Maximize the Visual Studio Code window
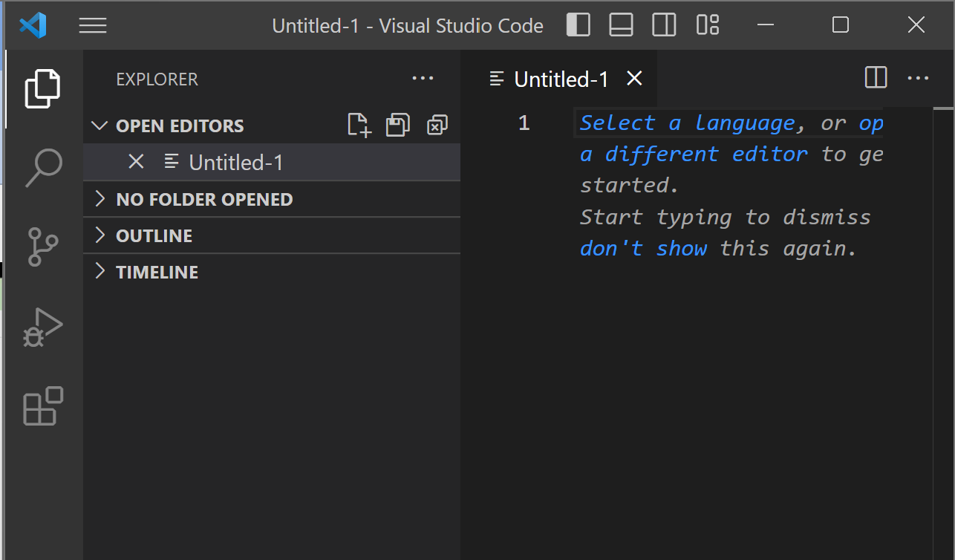 [x=841, y=25]
